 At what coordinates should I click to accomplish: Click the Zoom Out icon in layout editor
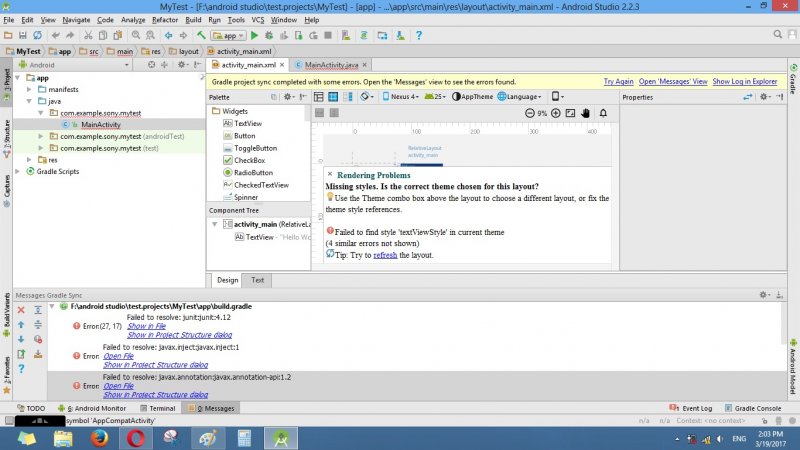tap(530, 113)
